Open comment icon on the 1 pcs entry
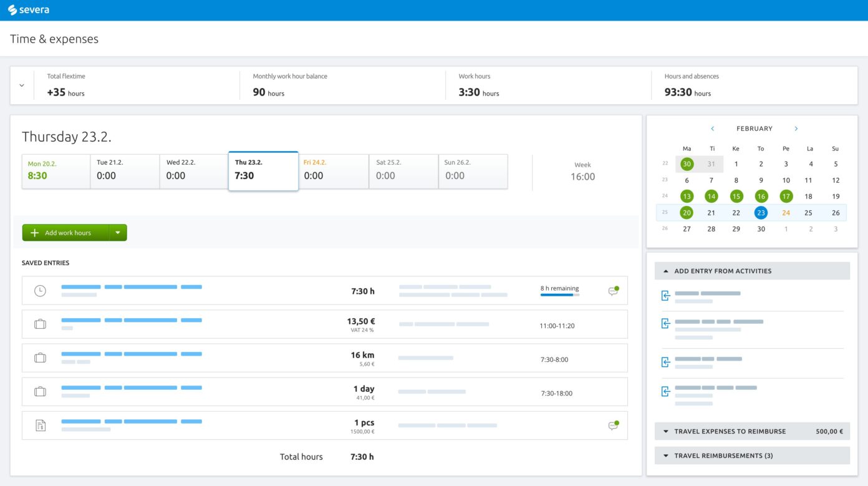This screenshot has height=486, width=868. coord(613,425)
